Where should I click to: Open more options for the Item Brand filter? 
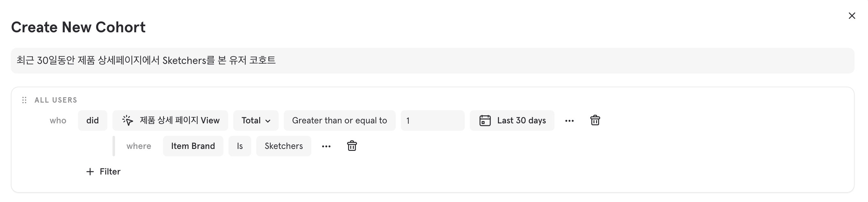tap(326, 146)
